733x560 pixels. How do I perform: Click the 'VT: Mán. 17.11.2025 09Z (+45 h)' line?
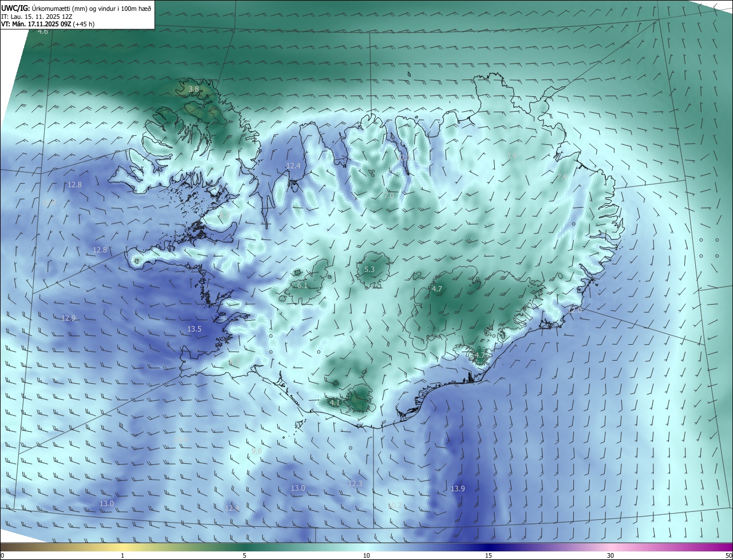(x=48, y=24)
